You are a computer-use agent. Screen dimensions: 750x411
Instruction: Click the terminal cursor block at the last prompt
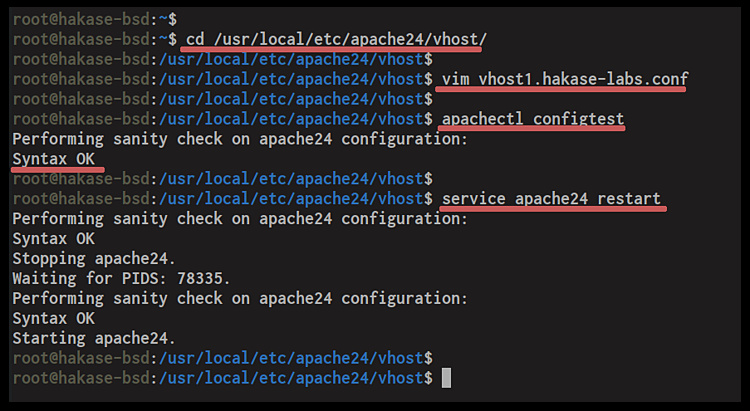point(446,377)
